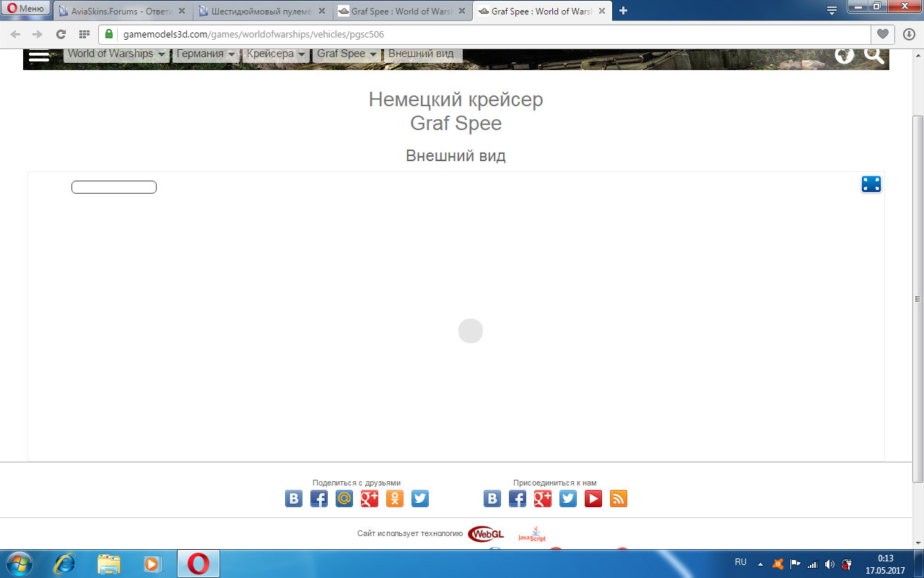
Task: Open the RSS feed icon
Action: click(x=619, y=499)
